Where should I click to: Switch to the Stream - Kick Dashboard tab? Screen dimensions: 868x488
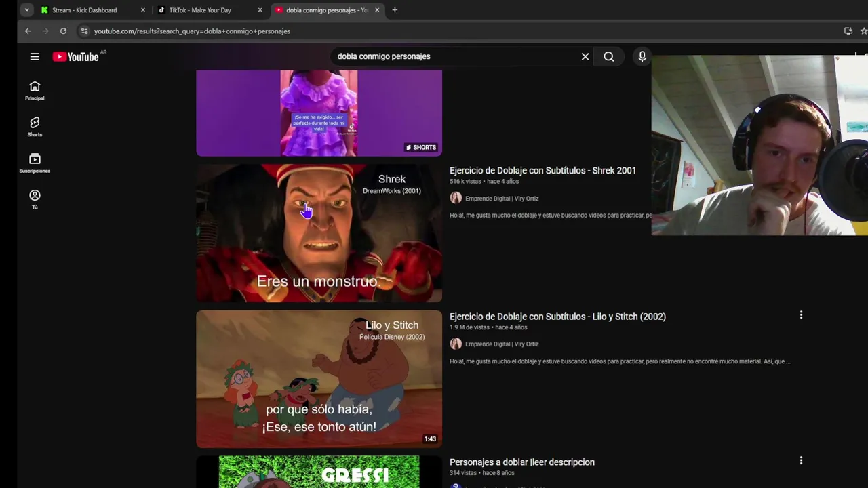tap(92, 10)
